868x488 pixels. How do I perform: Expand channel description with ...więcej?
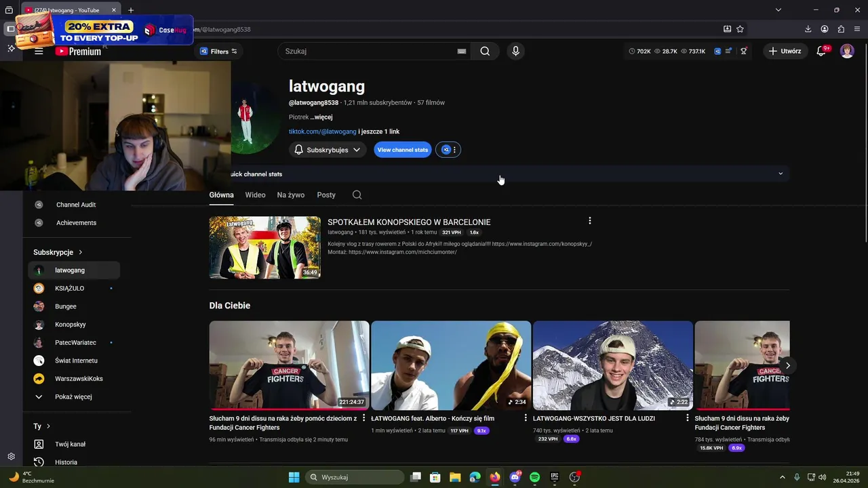coord(321,117)
